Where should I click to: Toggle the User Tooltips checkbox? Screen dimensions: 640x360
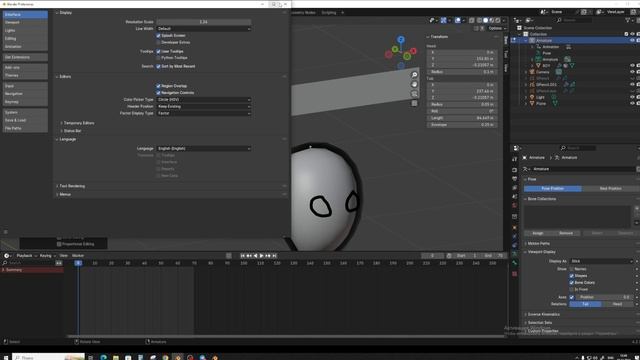(x=158, y=51)
